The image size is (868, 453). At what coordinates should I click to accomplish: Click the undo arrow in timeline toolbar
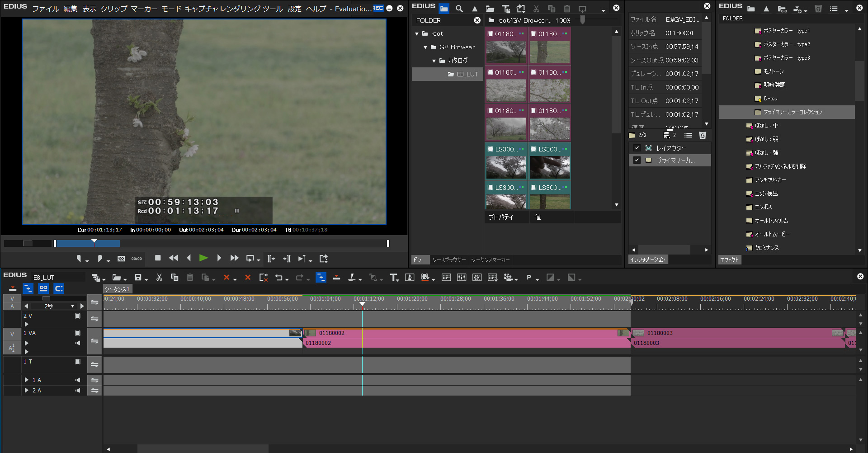coord(279,278)
